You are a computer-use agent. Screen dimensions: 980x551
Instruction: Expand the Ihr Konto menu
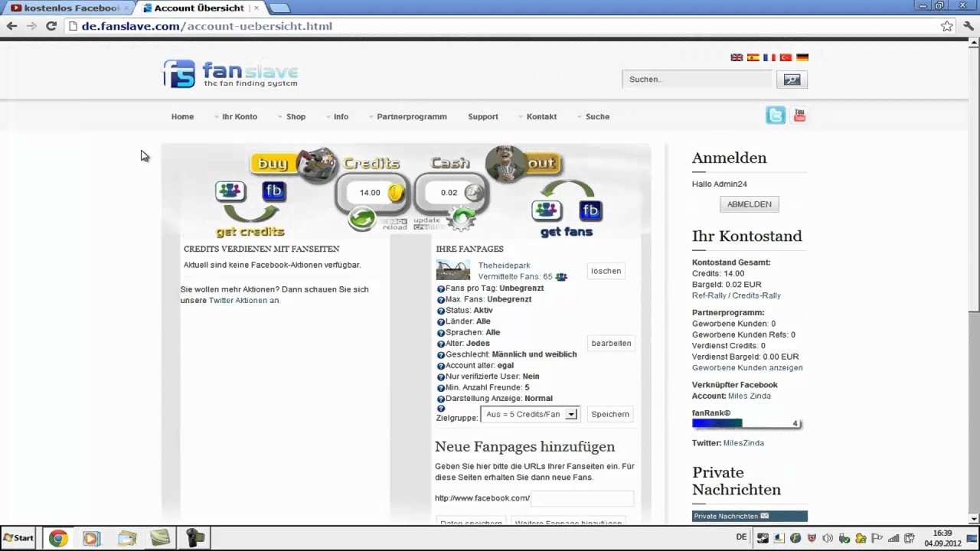(239, 117)
